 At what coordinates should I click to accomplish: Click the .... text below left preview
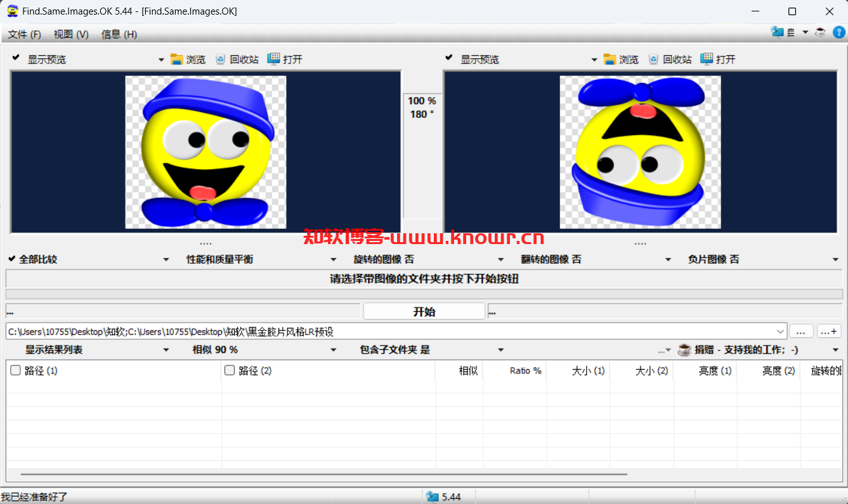(205, 242)
